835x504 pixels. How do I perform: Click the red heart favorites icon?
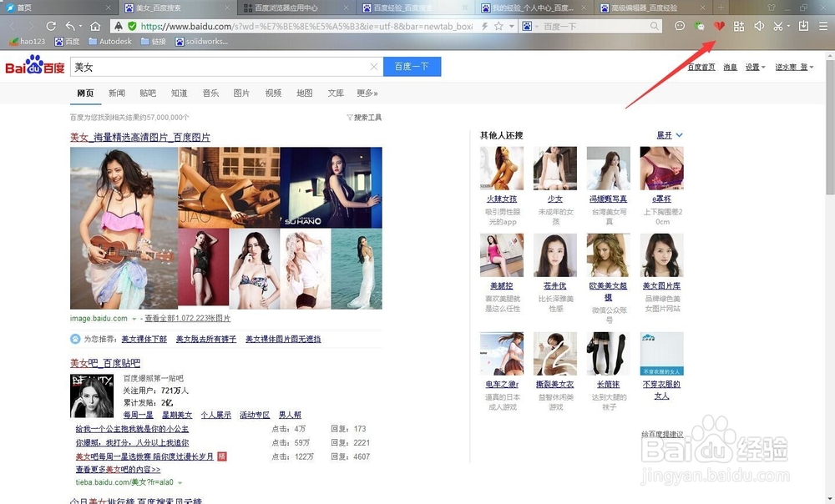[719, 26]
